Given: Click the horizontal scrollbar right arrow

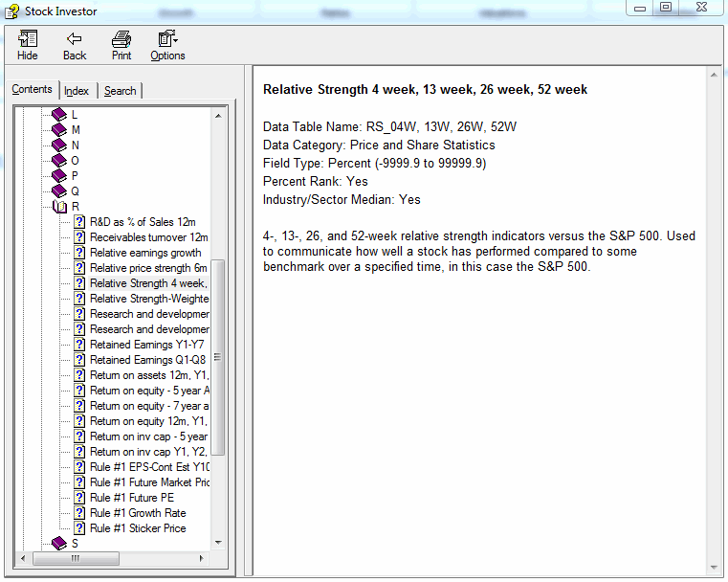Looking at the screenshot, I should point(202,559).
